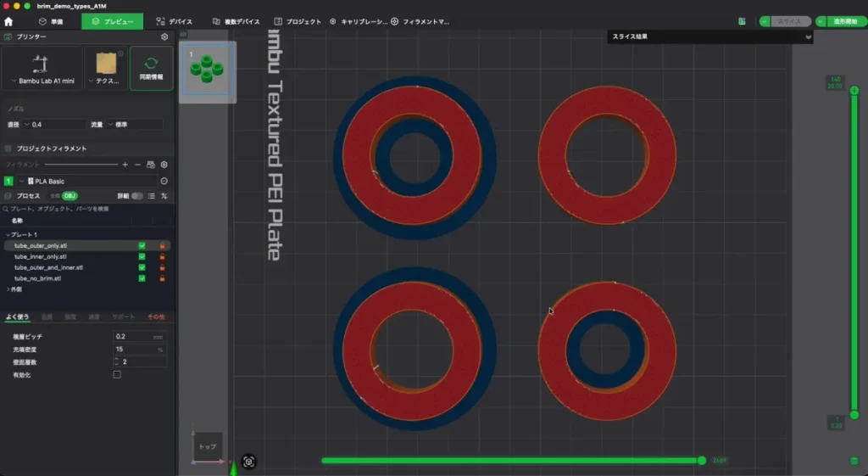
Task: Click the compare presets icon
Action: [x=164, y=196]
